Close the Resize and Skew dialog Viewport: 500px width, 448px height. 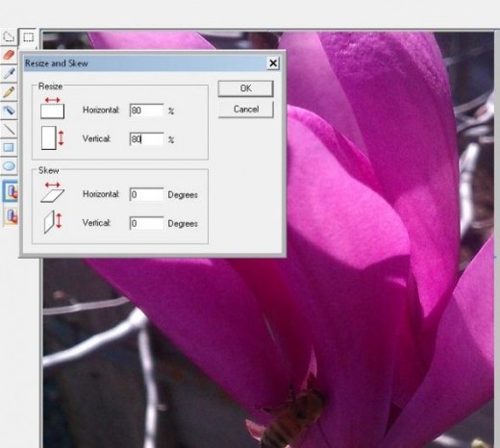273,63
